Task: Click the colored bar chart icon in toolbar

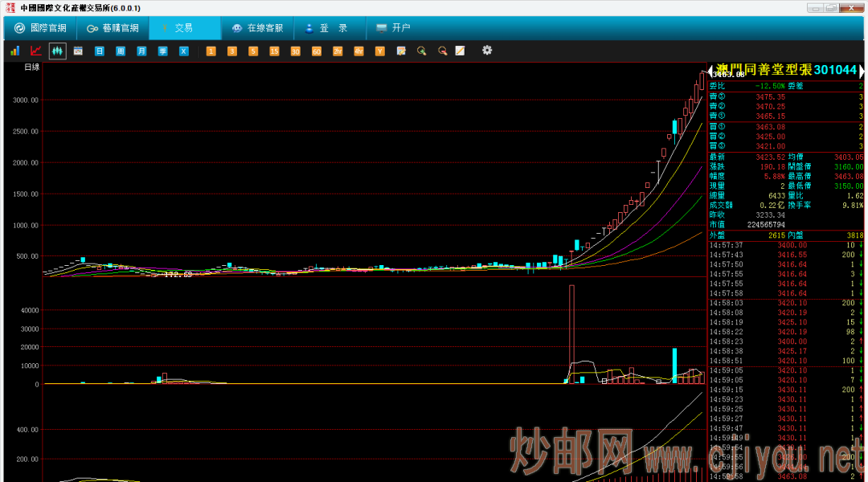Action: click(x=14, y=51)
